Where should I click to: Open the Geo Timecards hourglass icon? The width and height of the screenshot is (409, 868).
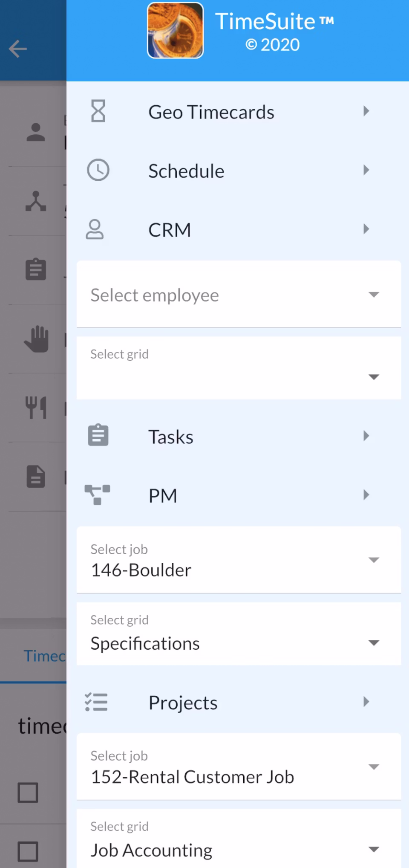(x=98, y=111)
